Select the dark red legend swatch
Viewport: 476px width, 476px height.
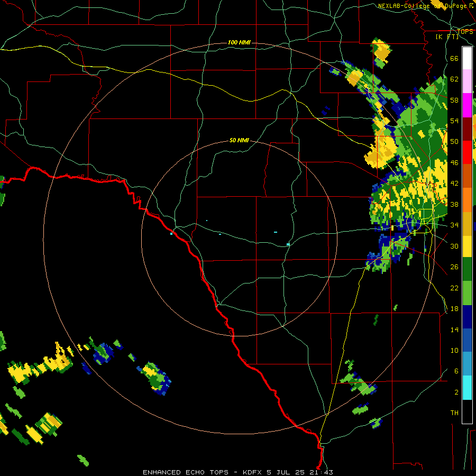point(467,129)
